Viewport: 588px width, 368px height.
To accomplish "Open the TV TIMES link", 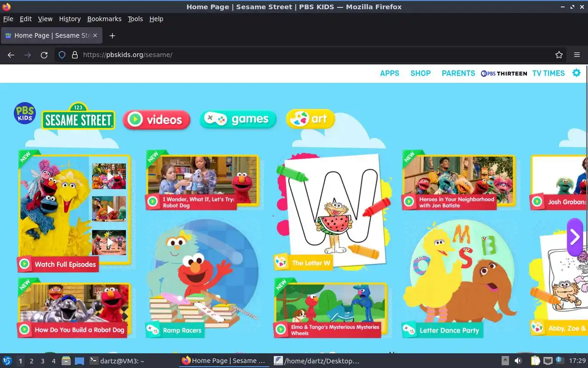I will [x=548, y=73].
